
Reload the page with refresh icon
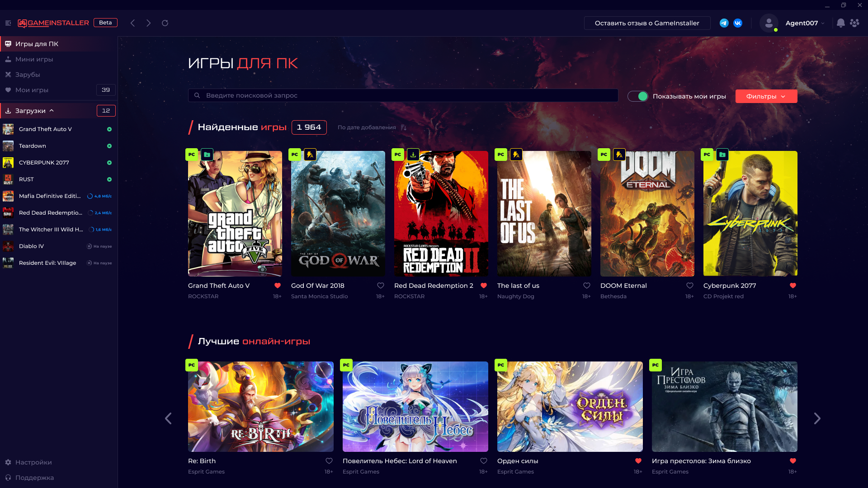click(x=165, y=23)
